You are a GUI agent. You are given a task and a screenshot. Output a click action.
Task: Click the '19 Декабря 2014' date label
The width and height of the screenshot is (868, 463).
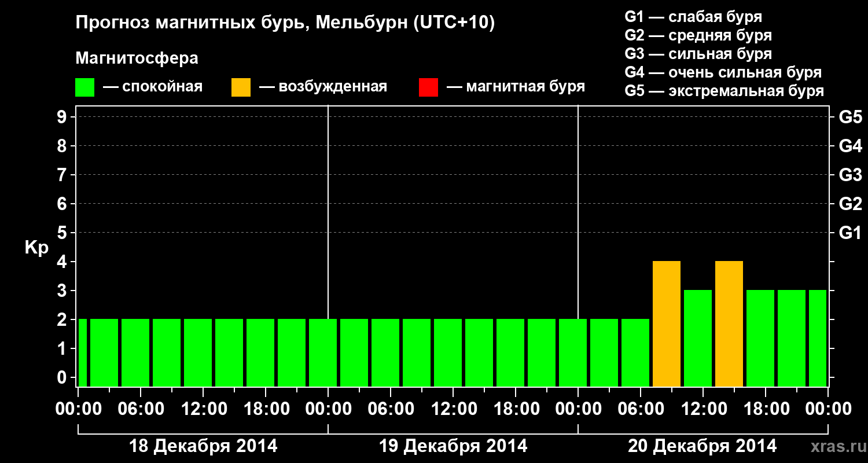pyautogui.click(x=453, y=446)
